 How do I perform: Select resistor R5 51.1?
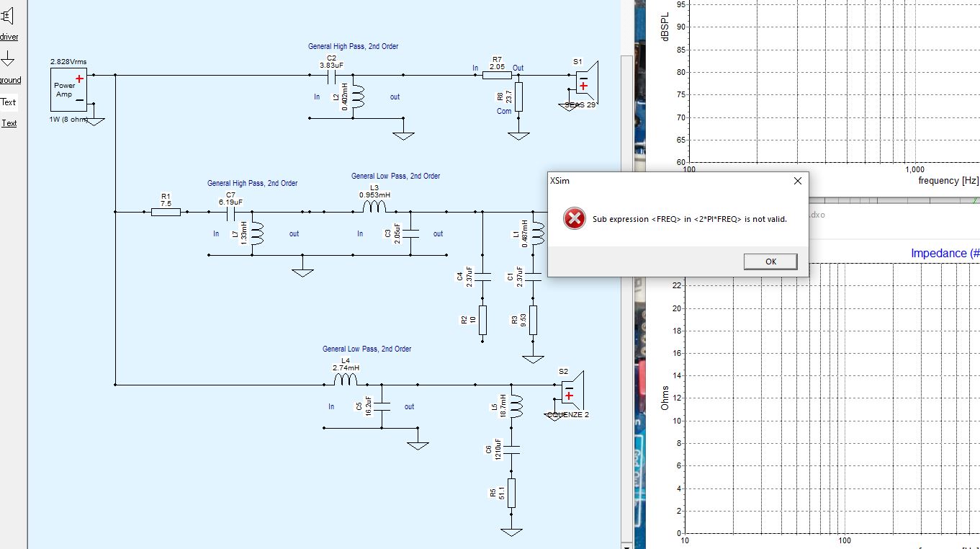click(x=511, y=493)
